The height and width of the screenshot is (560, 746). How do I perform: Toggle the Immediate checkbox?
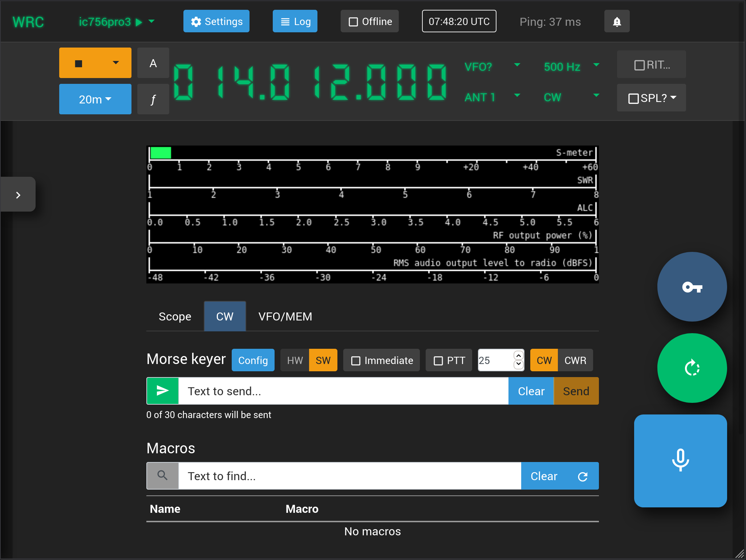pos(356,360)
